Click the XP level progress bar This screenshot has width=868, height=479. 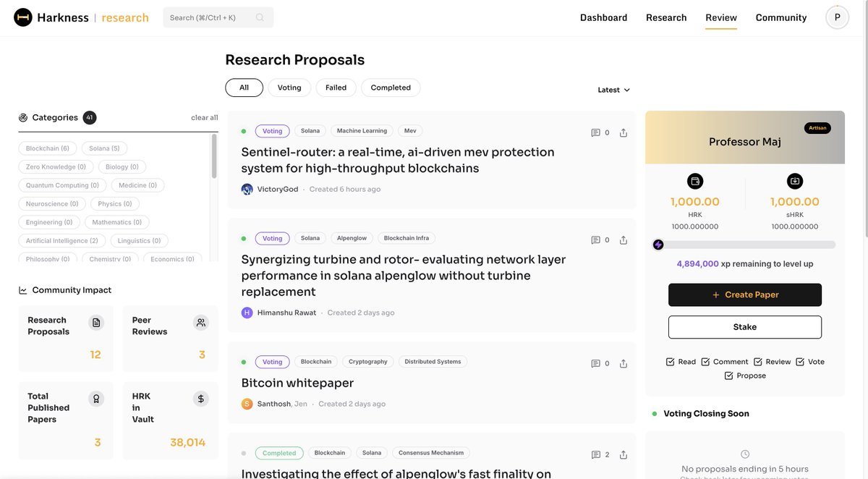pos(745,245)
